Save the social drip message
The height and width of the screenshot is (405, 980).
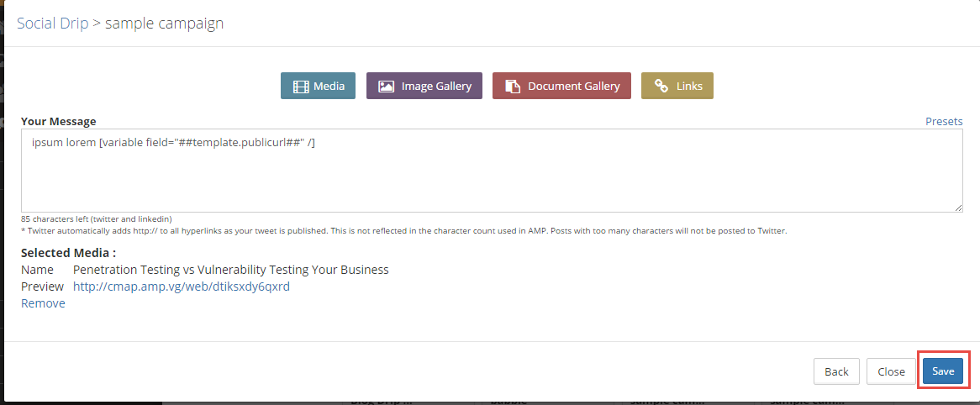[x=943, y=371]
